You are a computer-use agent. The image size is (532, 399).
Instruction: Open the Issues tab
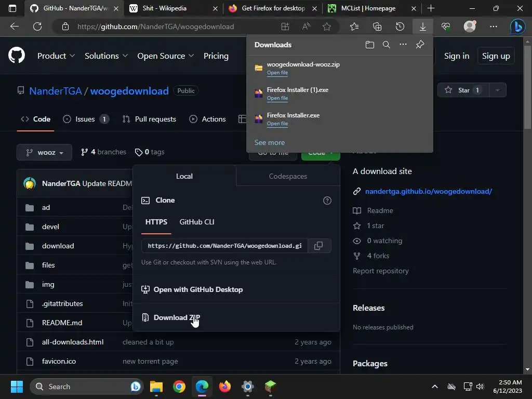86,119
